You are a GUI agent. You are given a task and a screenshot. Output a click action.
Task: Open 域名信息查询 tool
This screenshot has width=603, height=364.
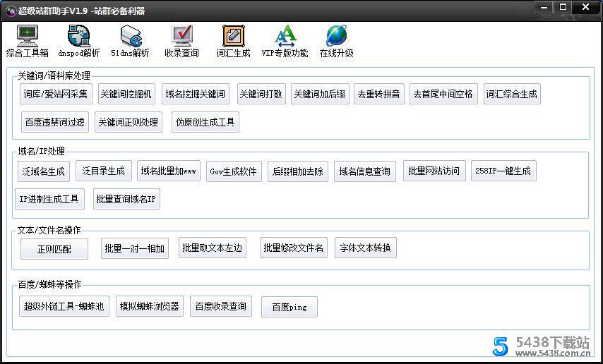pos(365,171)
